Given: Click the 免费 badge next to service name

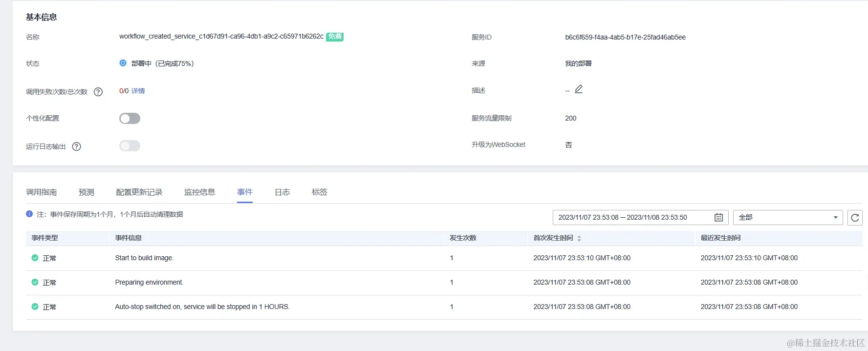Looking at the screenshot, I should pyautogui.click(x=335, y=37).
